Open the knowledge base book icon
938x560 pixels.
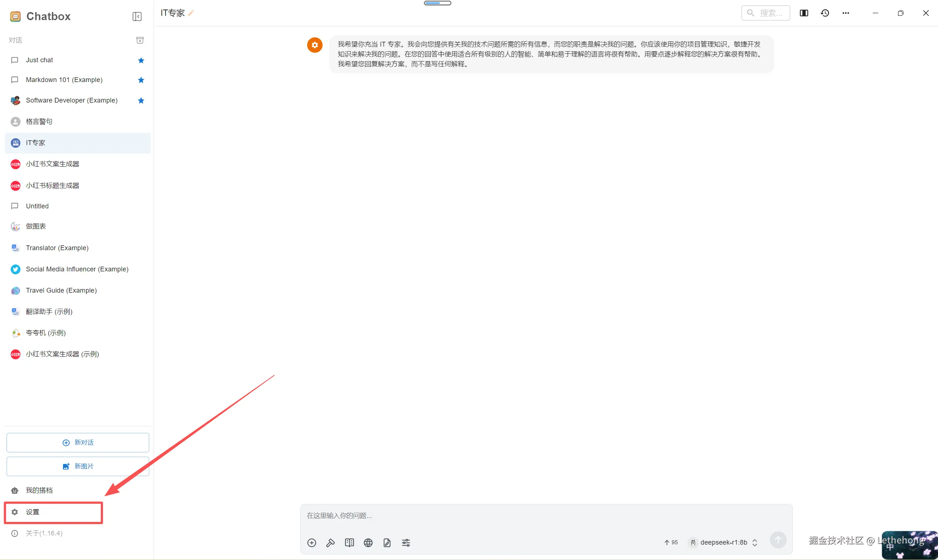349,543
